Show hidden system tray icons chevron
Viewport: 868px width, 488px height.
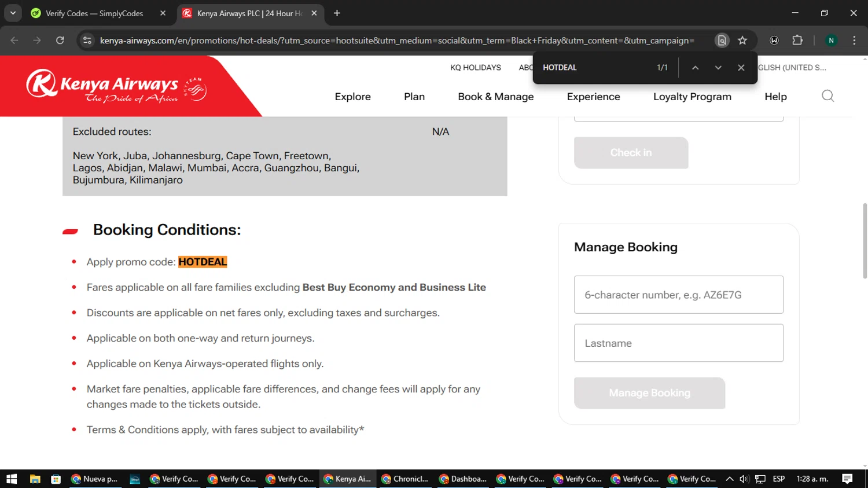point(729,479)
